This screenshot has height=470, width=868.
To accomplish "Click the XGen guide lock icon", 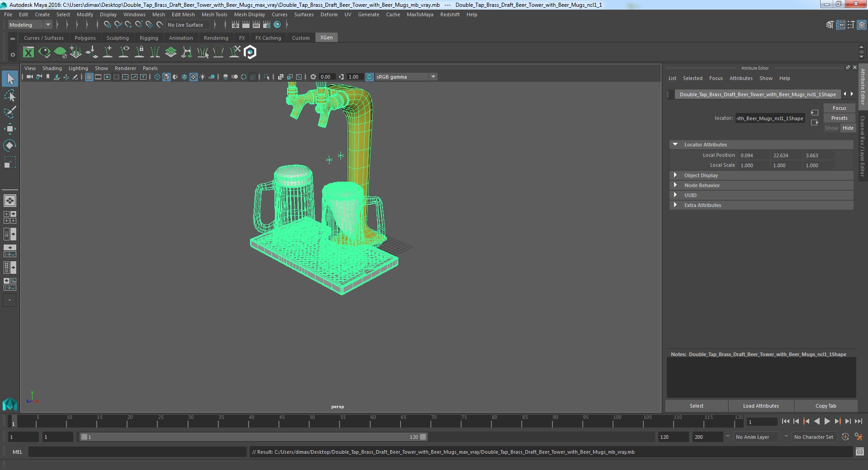I will [x=140, y=52].
